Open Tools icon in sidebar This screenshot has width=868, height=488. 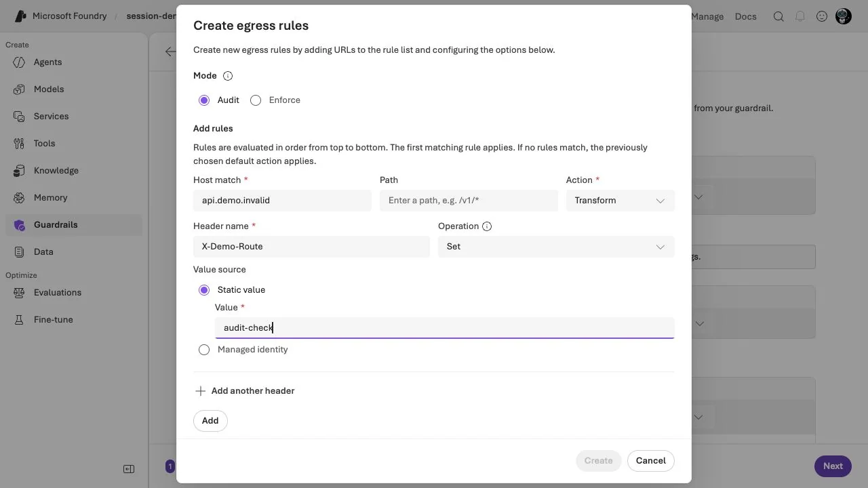tap(20, 144)
